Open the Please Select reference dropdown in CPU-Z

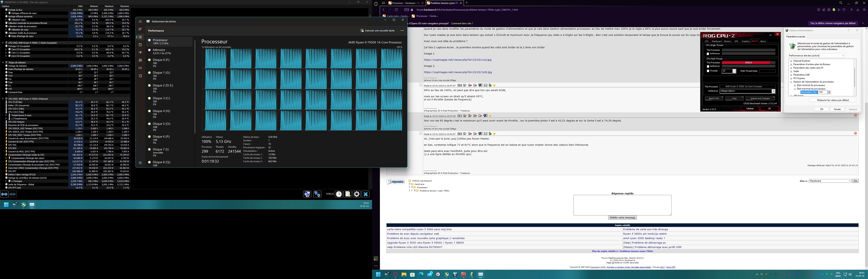[773, 91]
